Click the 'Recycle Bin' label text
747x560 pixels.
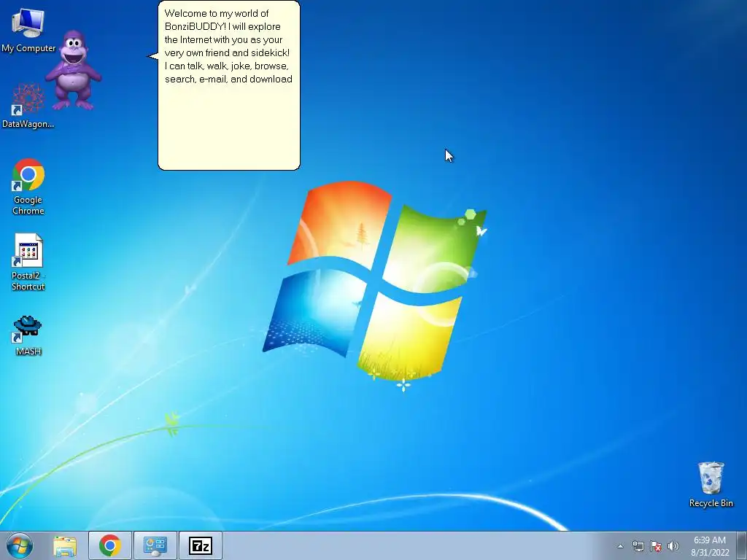[x=711, y=503]
